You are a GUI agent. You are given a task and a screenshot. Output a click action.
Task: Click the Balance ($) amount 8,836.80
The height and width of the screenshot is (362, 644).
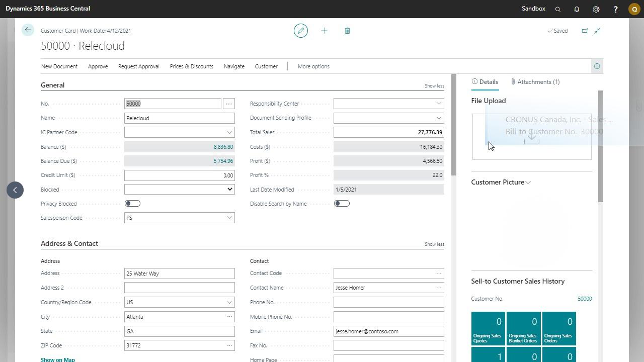pos(223,147)
